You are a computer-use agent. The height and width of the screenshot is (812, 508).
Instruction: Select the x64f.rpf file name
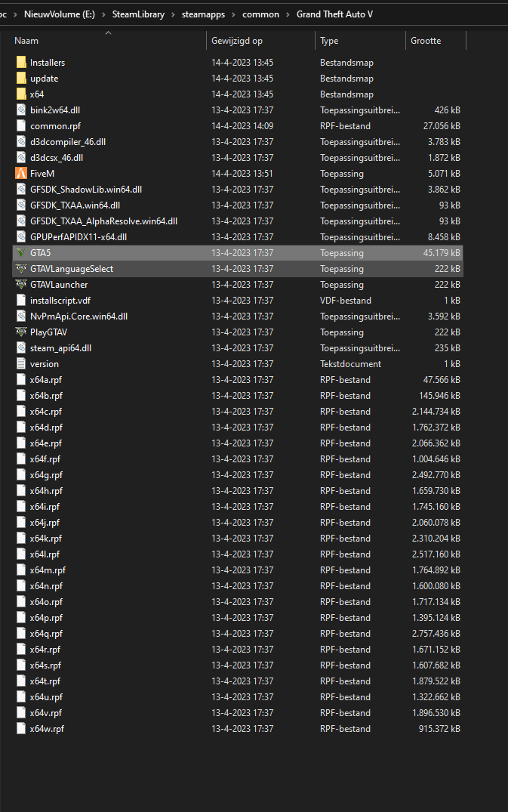[45, 458]
